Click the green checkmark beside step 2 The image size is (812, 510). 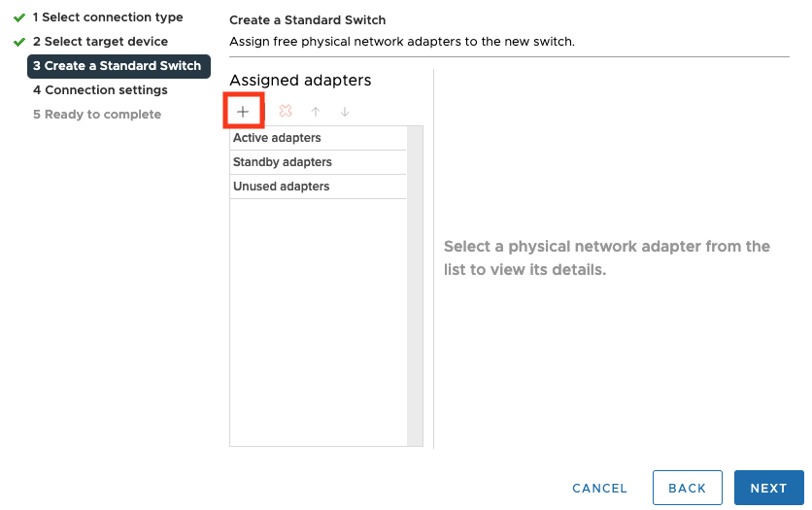[x=19, y=42]
